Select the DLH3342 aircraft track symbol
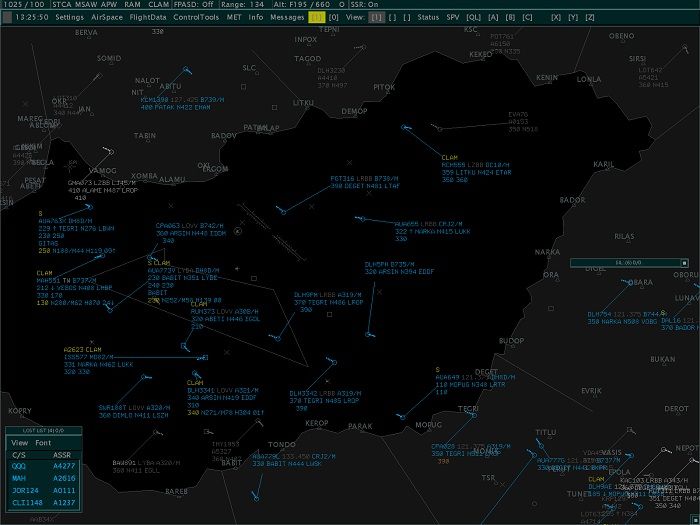700x525 pixels. pyautogui.click(x=334, y=362)
